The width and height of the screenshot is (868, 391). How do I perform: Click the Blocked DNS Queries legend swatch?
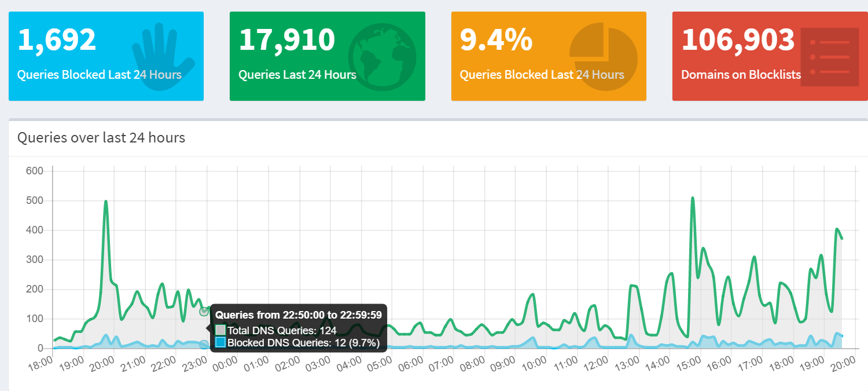click(220, 342)
